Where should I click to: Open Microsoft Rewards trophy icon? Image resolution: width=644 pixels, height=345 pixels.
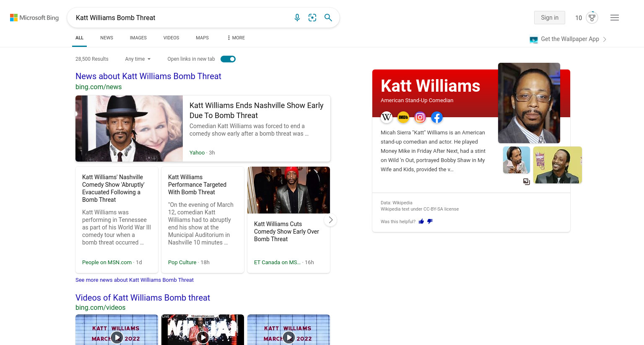[592, 18]
